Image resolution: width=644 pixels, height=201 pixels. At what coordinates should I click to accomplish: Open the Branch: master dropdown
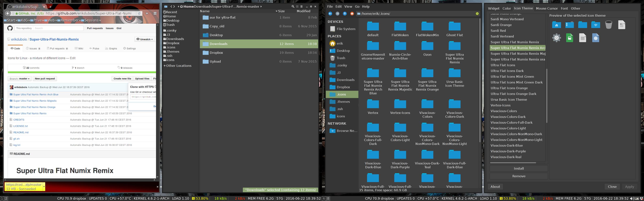pyautogui.click(x=19, y=79)
